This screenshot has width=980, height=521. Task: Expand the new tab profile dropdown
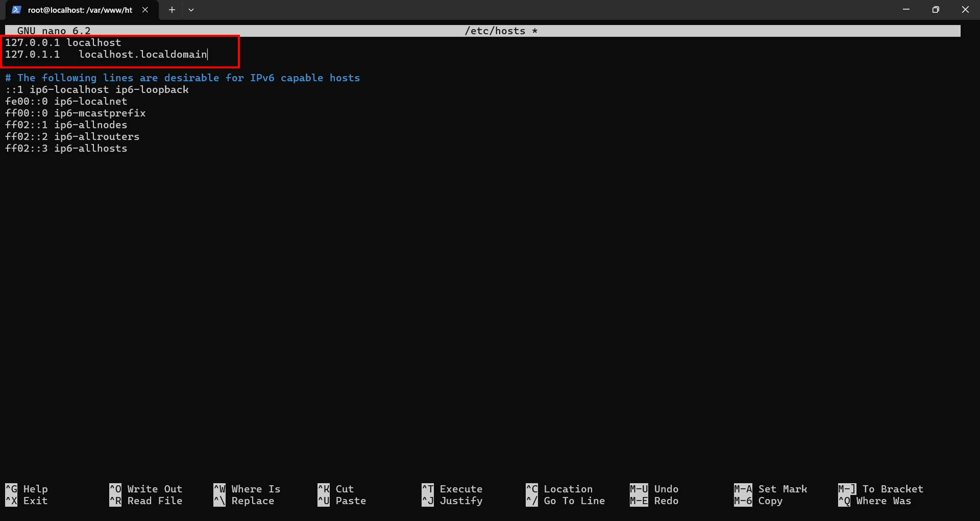click(191, 10)
